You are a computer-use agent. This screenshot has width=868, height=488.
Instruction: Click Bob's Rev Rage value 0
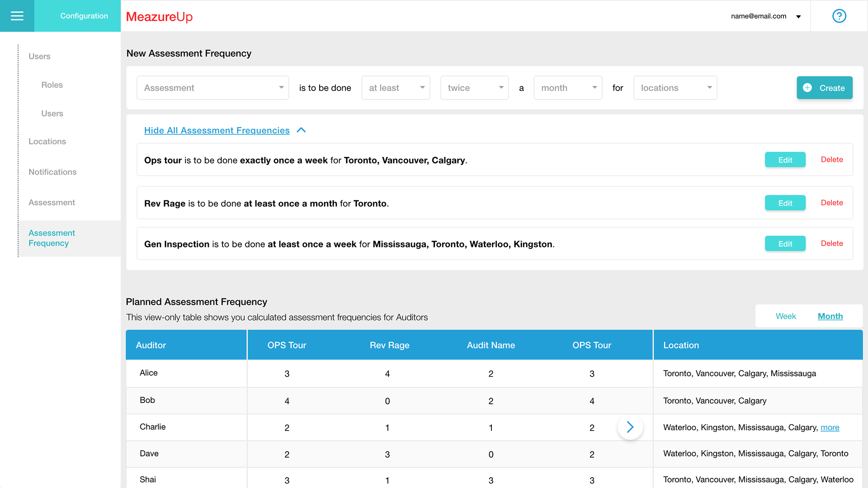387,401
